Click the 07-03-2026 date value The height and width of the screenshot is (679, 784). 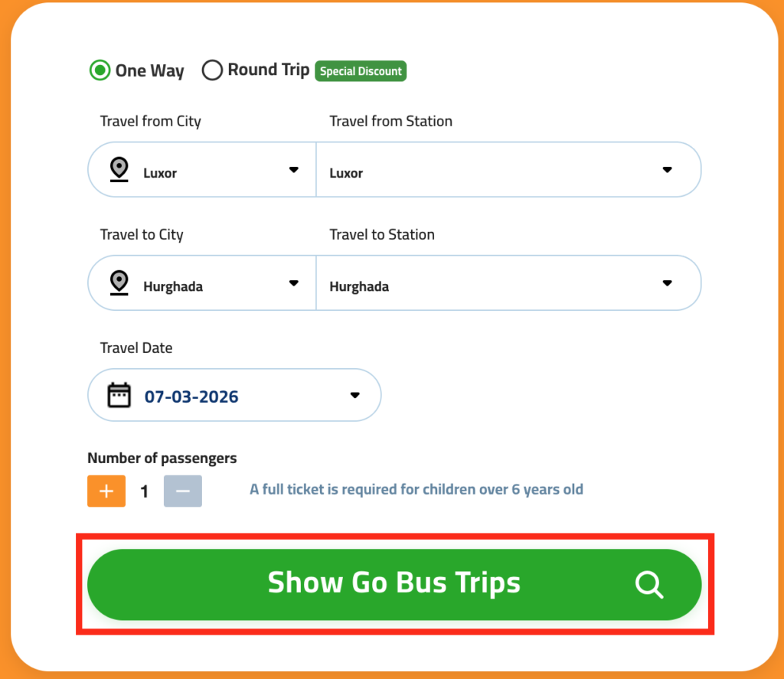click(x=191, y=397)
